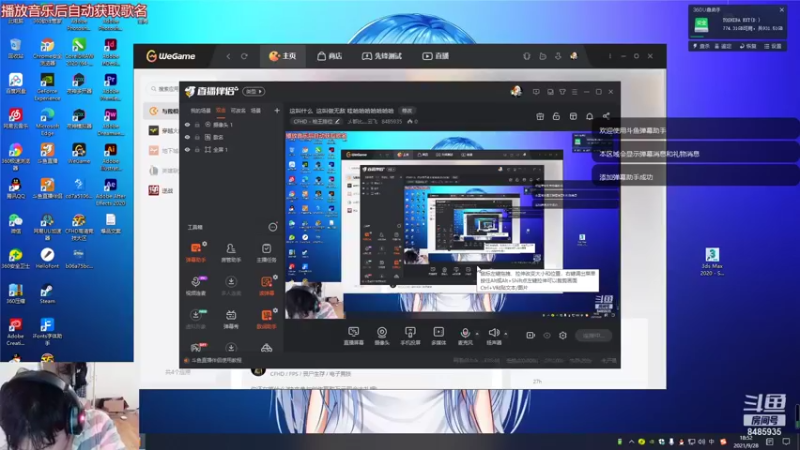Switch to WeGame 直播 tab

coord(435,56)
